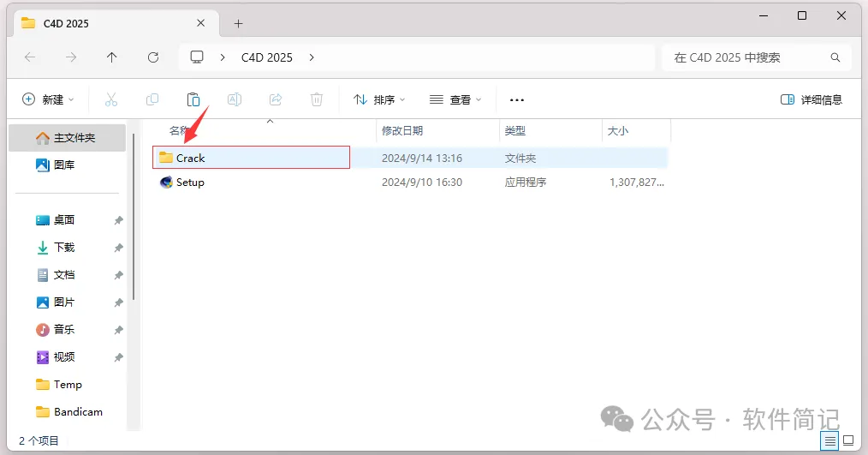Viewport: 868px width, 455px height.
Task: Unpin 下载 via its pin icon
Action: [118, 248]
